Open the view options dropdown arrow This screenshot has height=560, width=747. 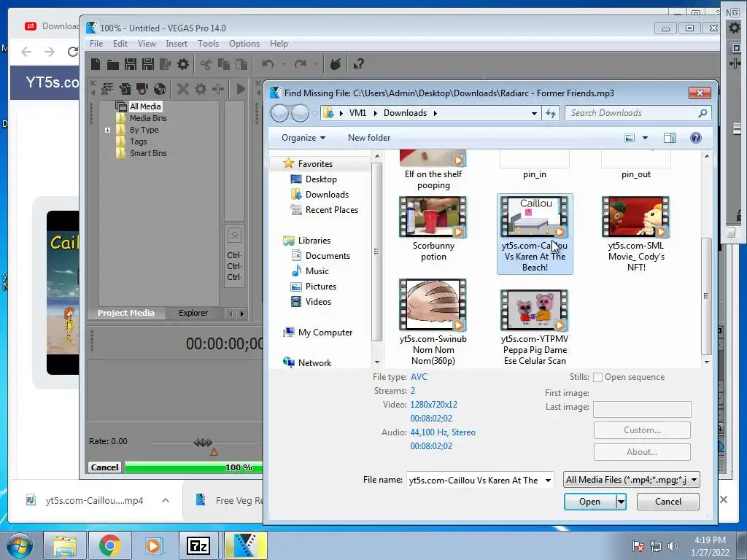click(645, 138)
